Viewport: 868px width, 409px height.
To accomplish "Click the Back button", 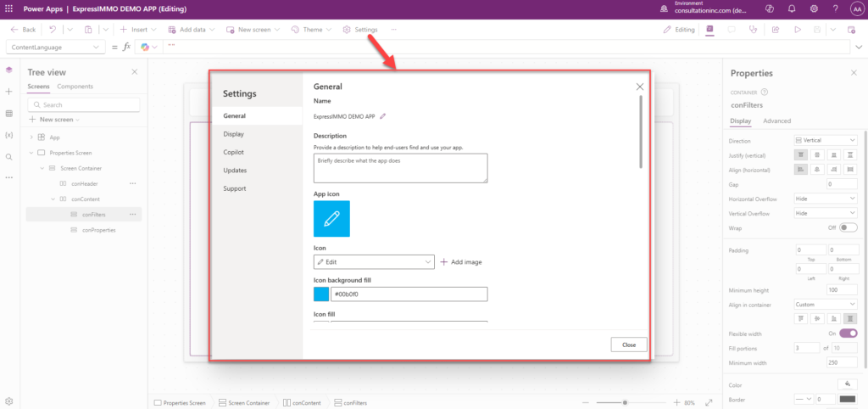I will (23, 30).
